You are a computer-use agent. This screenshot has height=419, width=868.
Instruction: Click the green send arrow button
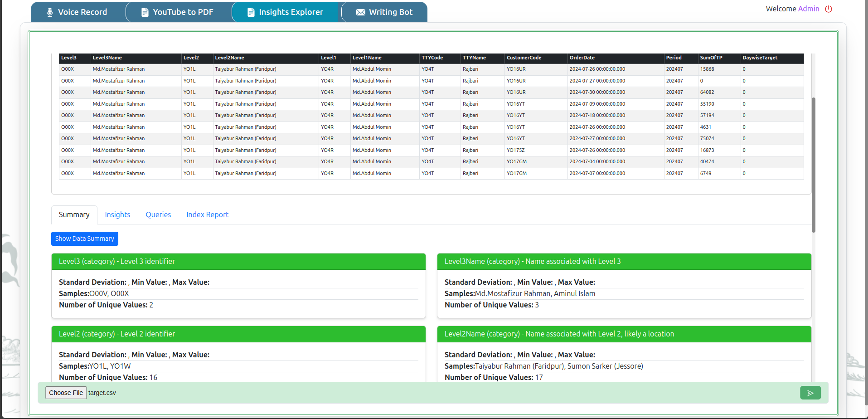(x=810, y=393)
